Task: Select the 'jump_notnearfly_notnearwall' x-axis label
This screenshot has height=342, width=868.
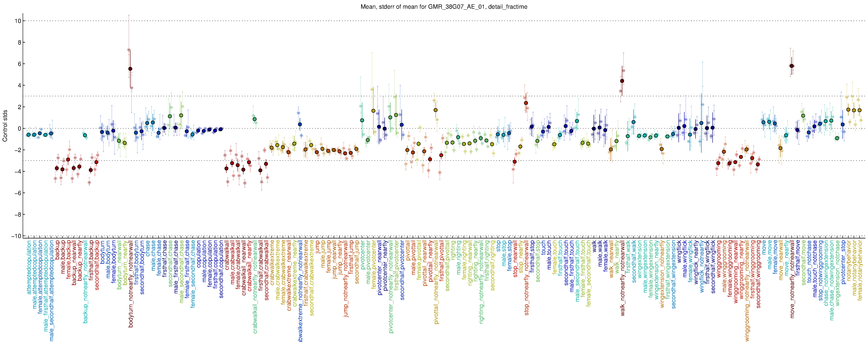Action: pos(345,278)
